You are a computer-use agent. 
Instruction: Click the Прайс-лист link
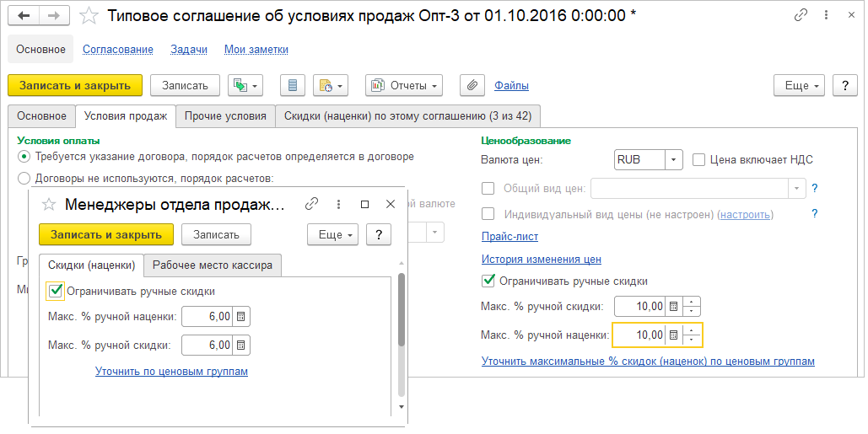click(x=509, y=237)
